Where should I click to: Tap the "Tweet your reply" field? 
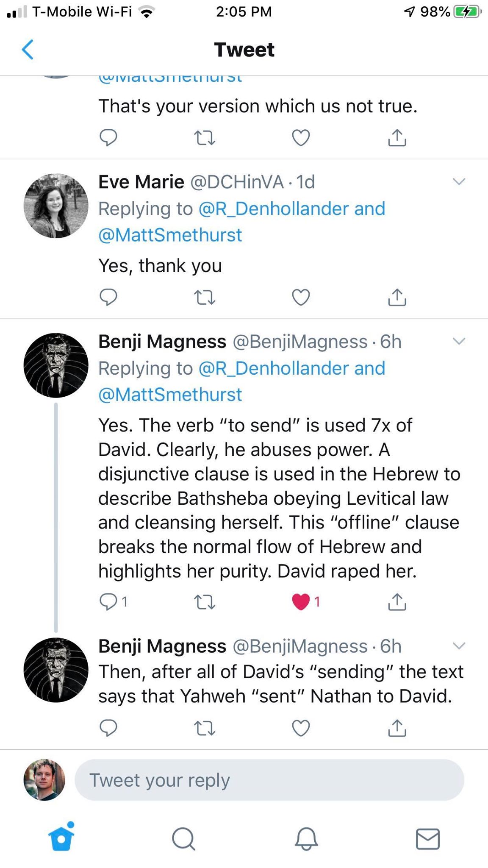(269, 780)
